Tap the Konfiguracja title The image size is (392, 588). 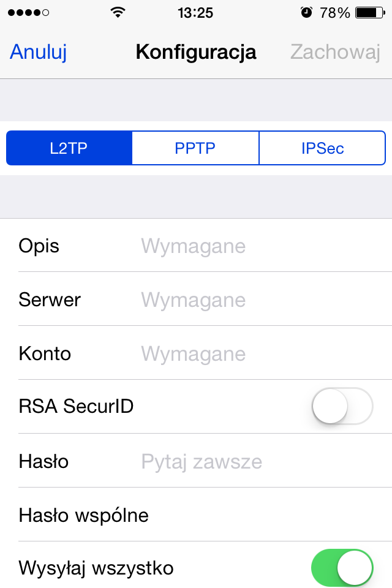pos(196,51)
